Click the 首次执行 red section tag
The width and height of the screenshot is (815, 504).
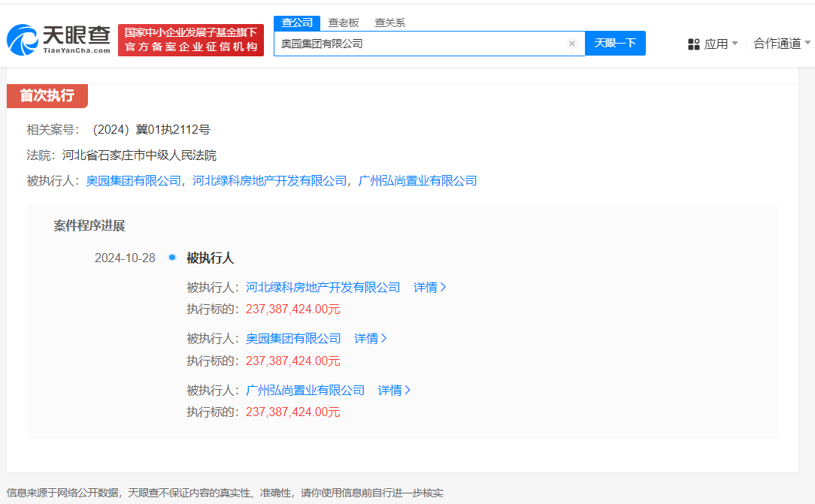[47, 95]
